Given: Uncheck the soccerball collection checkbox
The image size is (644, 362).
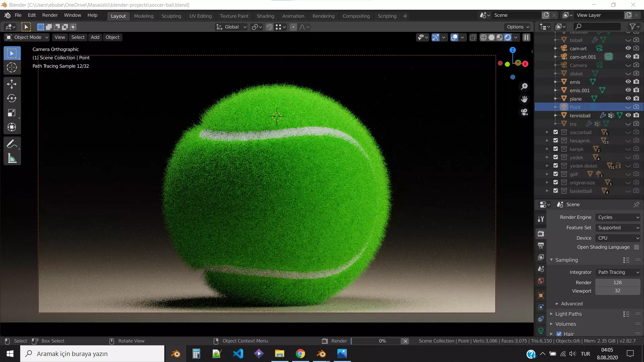Looking at the screenshot, I should click(555, 132).
